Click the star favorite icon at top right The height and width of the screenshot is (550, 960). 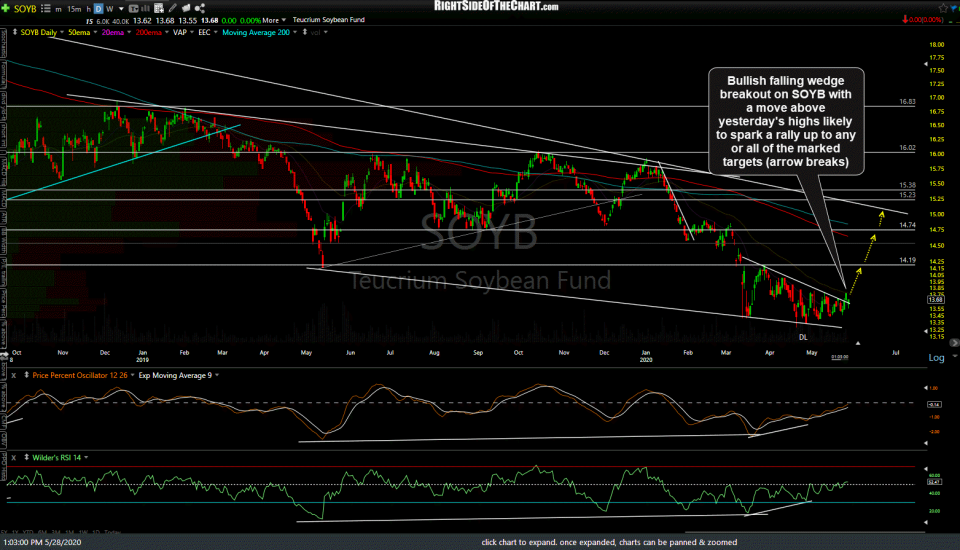point(943,9)
